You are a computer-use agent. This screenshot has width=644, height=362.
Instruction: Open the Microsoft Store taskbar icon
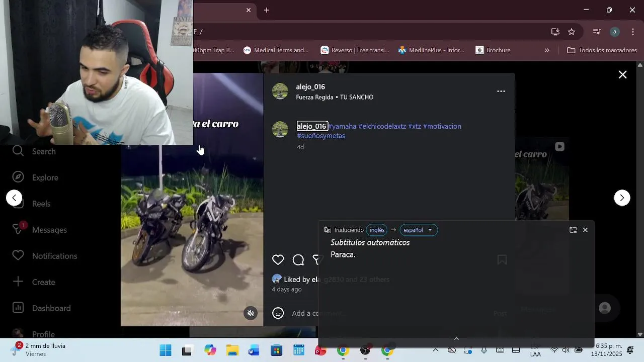tap(276, 350)
